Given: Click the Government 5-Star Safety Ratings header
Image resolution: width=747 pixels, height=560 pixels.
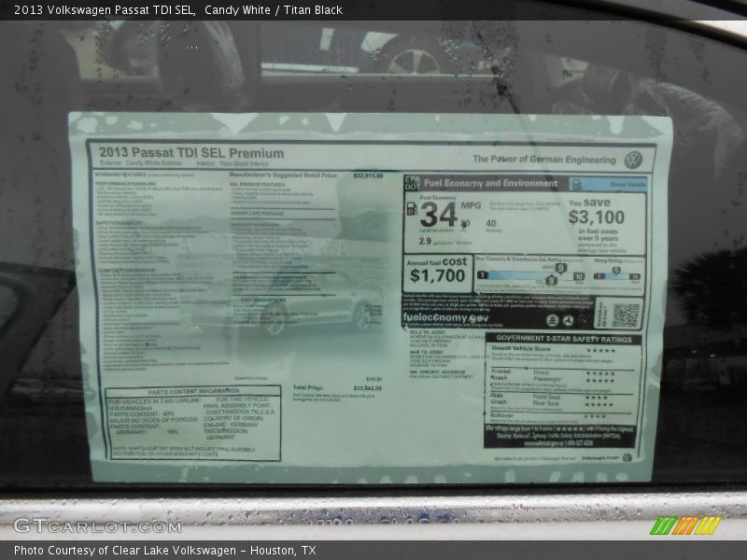Looking at the screenshot, I should pyautogui.click(x=563, y=339).
